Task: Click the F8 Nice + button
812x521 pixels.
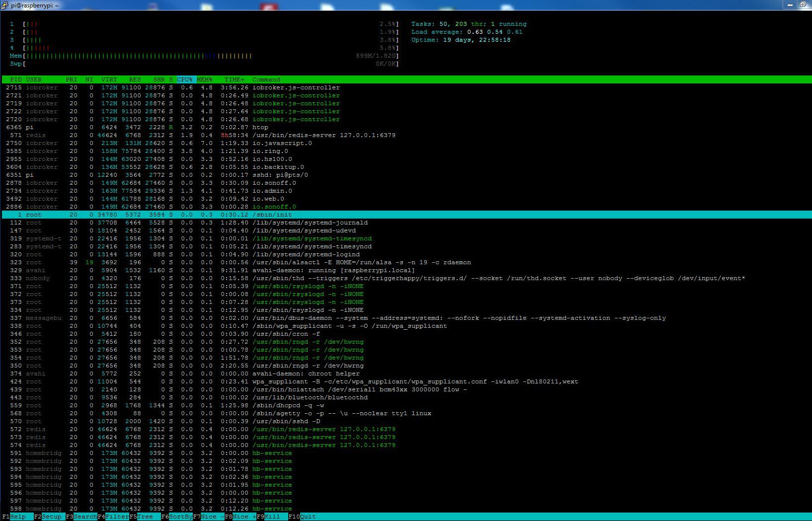Action: (244, 517)
